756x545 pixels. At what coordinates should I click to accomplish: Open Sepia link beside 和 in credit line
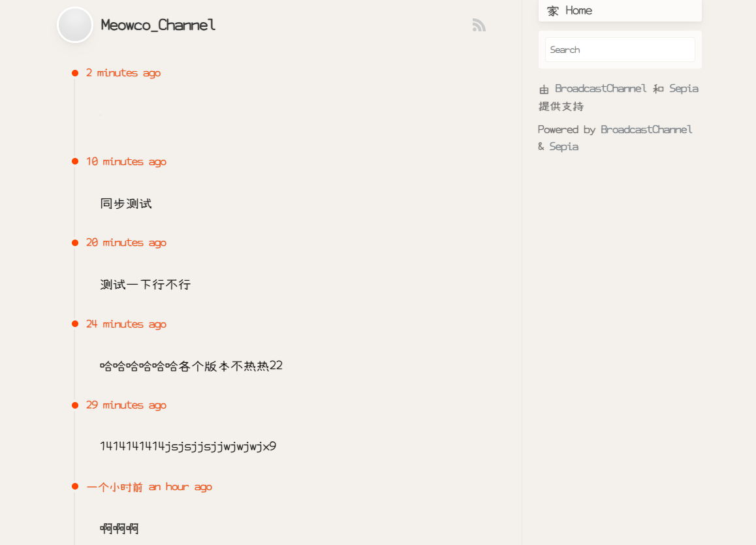coord(684,89)
